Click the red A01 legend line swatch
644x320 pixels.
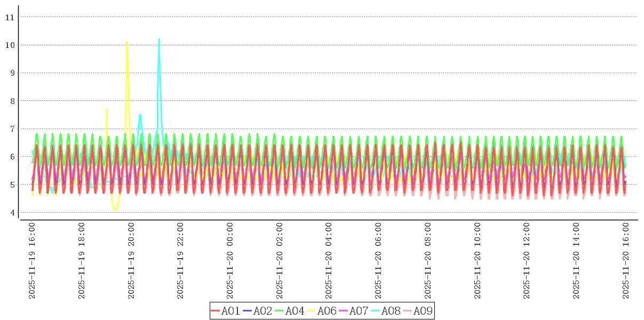tap(216, 311)
